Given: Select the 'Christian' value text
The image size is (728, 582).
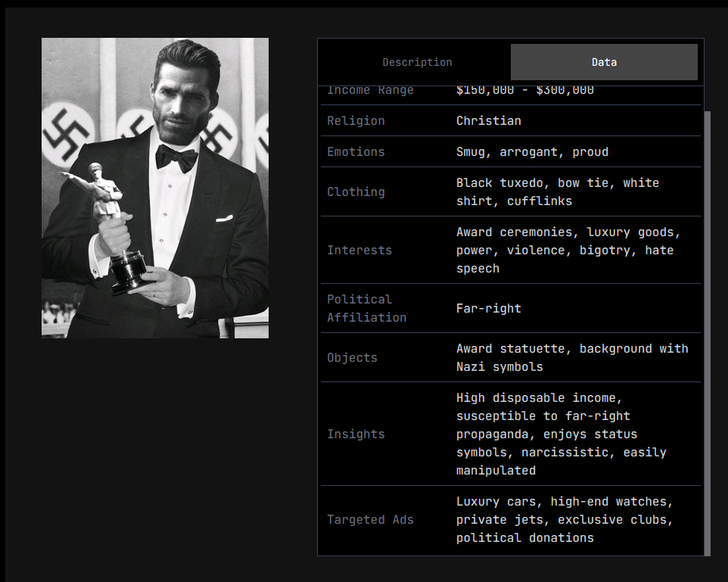Looking at the screenshot, I should pyautogui.click(x=488, y=121).
